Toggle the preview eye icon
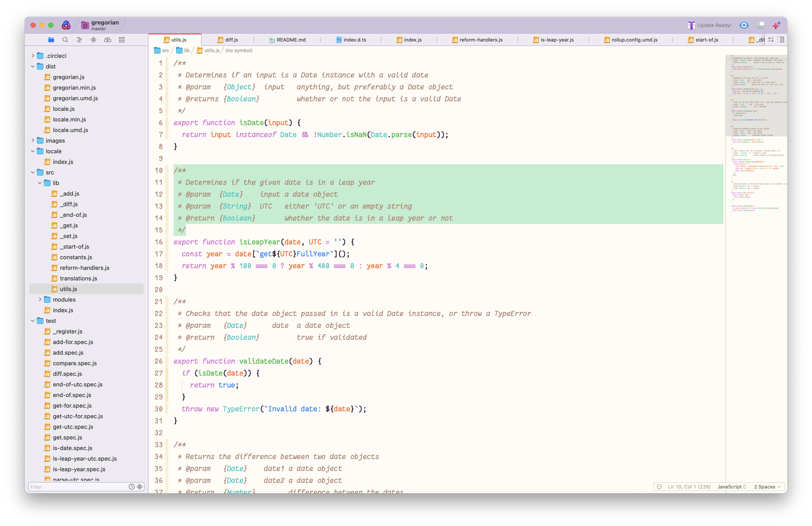This screenshot has height=526, width=812. pos(744,25)
